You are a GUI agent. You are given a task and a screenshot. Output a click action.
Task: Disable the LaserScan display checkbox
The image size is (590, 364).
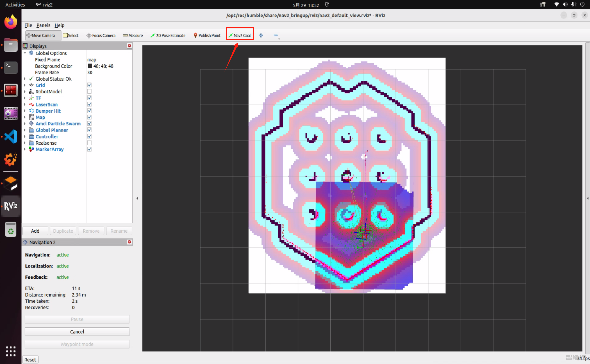click(x=89, y=104)
